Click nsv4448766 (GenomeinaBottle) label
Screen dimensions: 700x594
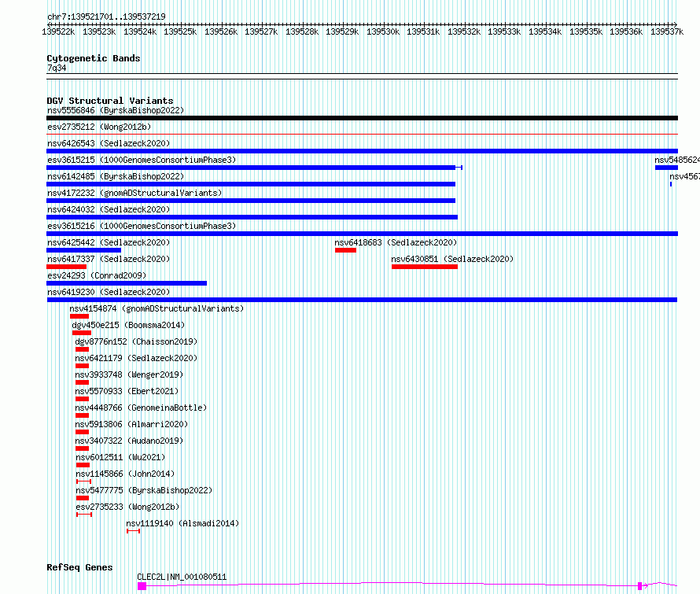141,408
